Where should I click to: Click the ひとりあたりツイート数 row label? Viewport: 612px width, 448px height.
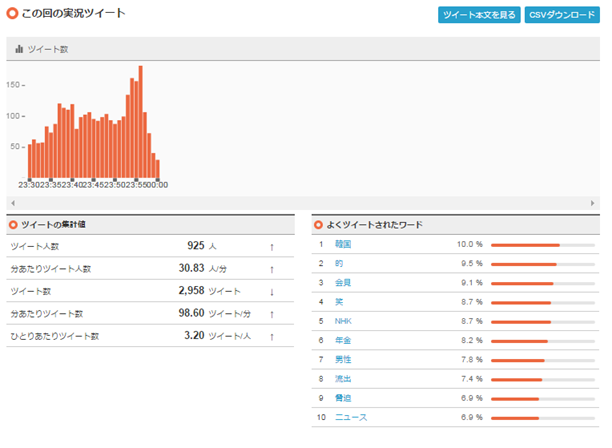pos(55,336)
